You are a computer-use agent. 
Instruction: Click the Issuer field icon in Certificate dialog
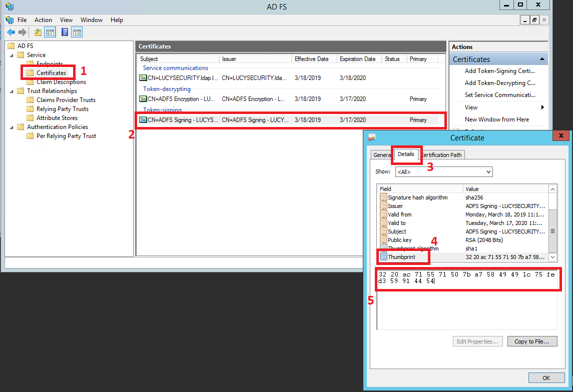tap(383, 206)
